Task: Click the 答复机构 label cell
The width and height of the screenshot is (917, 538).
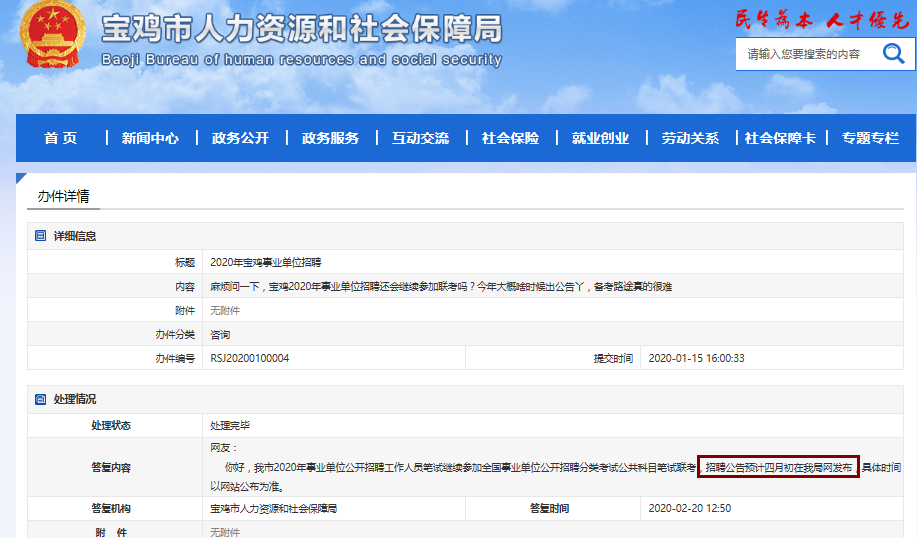Action: [115, 508]
